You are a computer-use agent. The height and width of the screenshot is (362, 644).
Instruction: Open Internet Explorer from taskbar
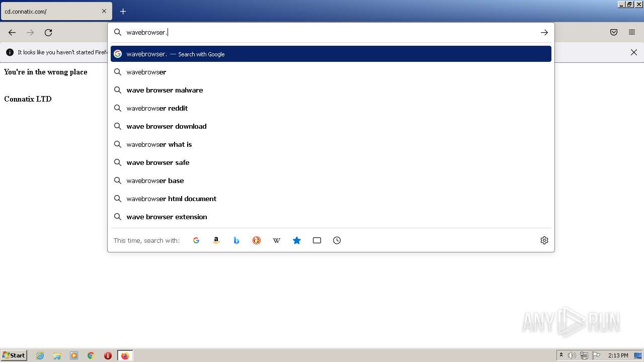click(x=40, y=355)
